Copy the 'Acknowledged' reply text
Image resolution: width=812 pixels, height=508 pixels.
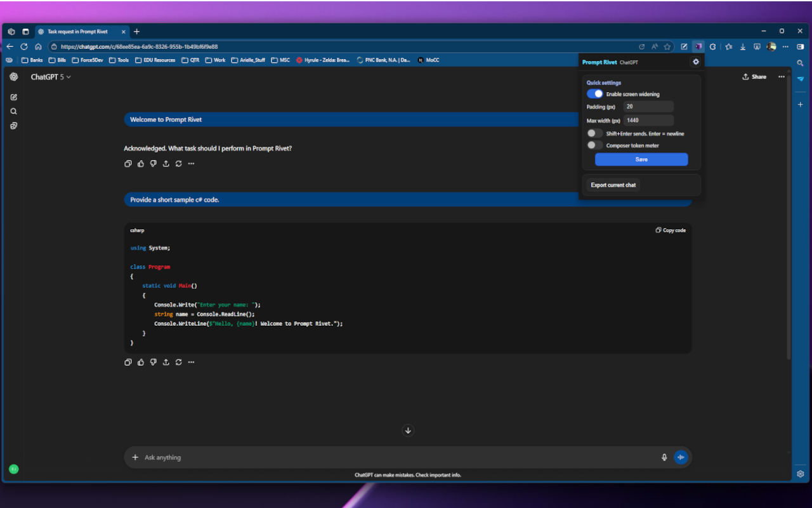click(128, 164)
